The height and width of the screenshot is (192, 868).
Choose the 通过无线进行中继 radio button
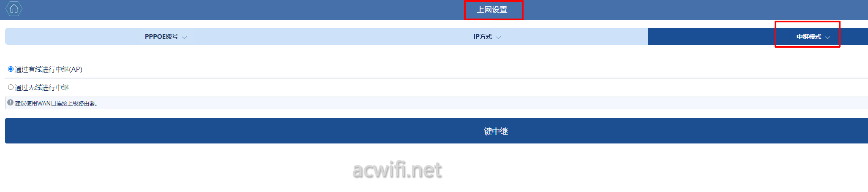pyautogui.click(x=11, y=87)
